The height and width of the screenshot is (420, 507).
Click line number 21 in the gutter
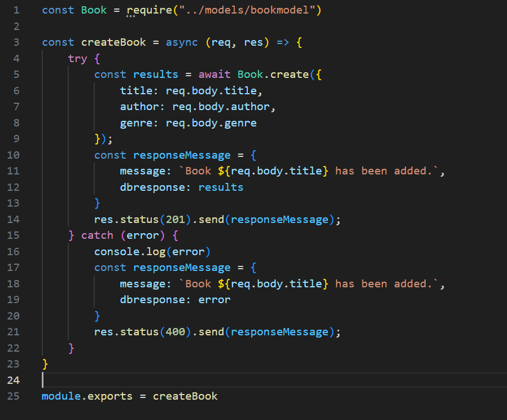click(13, 332)
